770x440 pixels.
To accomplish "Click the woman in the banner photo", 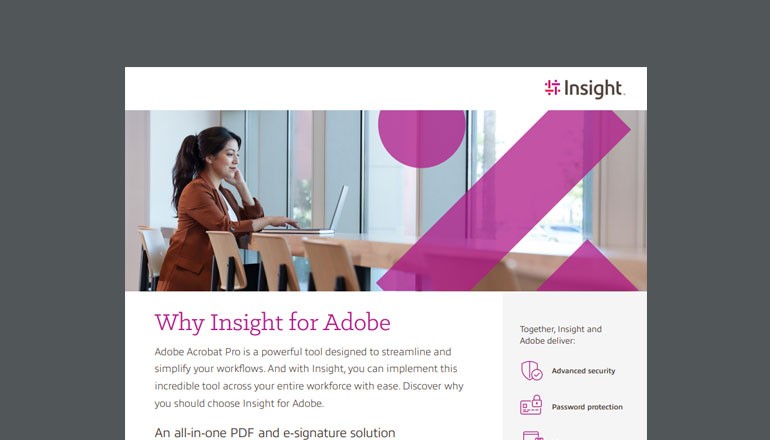I will 208,205.
